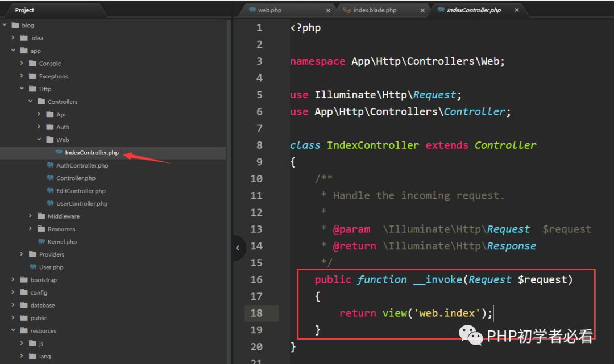The height and width of the screenshot is (364, 614).
Task: Click the Api folder icon
Action: [x=49, y=114]
